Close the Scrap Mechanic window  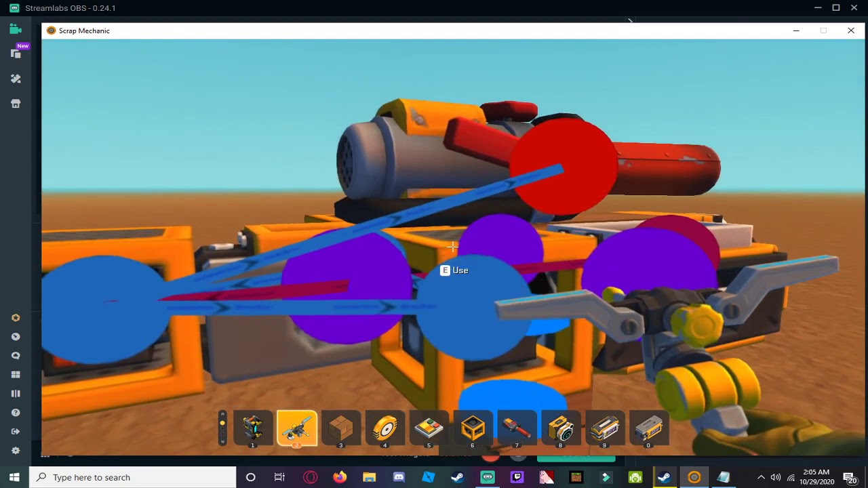click(x=851, y=30)
